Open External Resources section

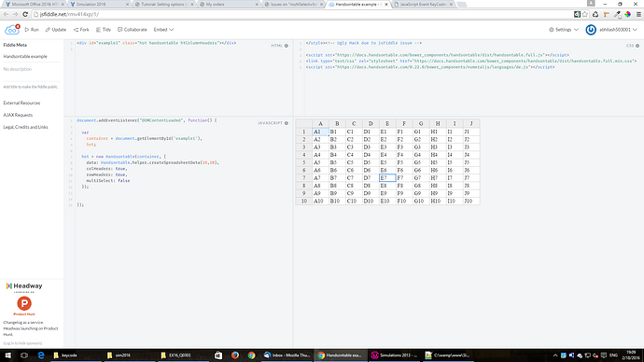(x=21, y=103)
